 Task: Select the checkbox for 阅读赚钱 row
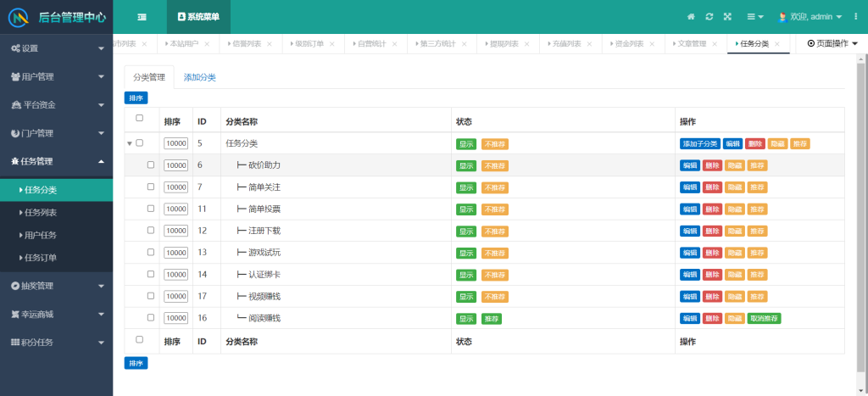[151, 318]
